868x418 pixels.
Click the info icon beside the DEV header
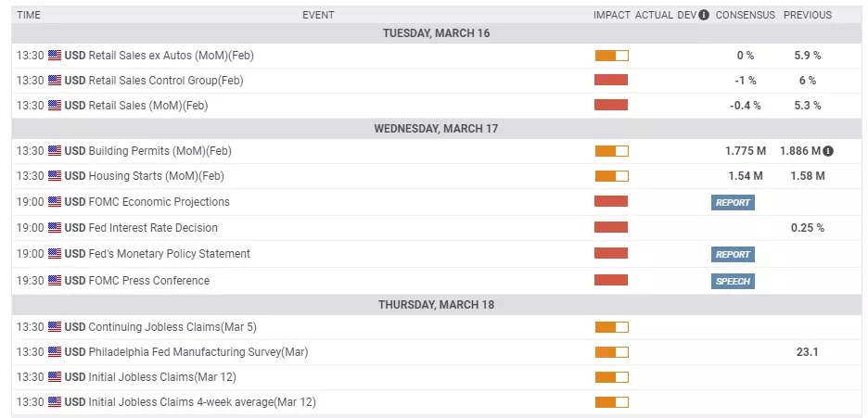coord(704,15)
